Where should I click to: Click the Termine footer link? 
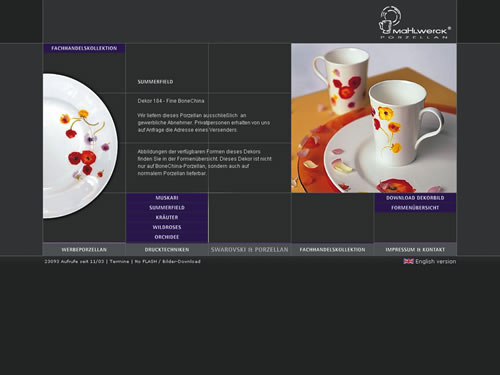(x=119, y=262)
